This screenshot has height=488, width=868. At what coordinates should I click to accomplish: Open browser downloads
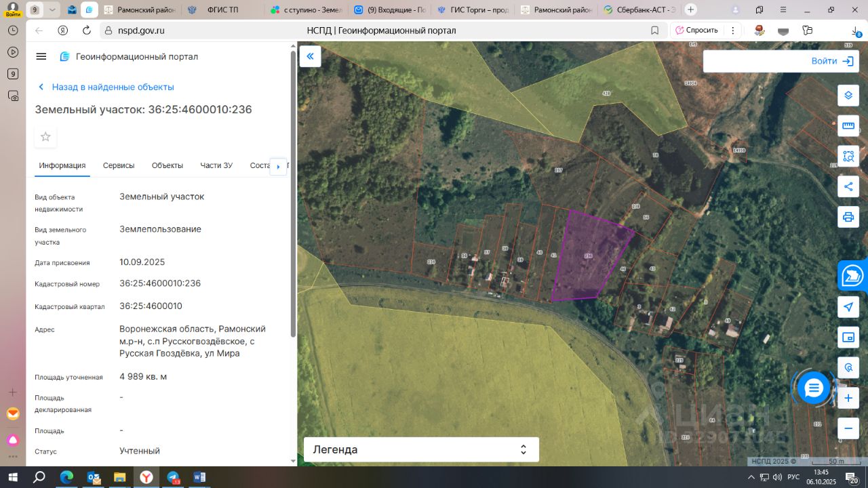[856, 31]
